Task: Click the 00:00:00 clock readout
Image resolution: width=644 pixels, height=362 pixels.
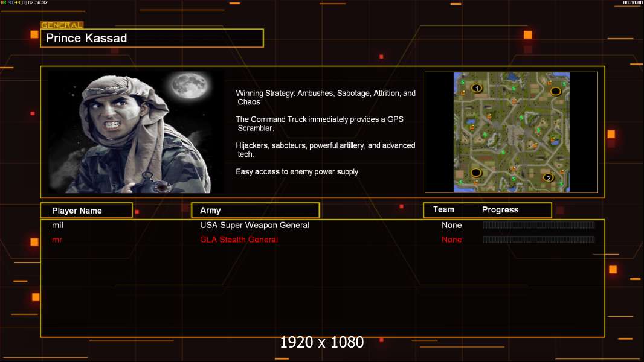Action: point(633,2)
